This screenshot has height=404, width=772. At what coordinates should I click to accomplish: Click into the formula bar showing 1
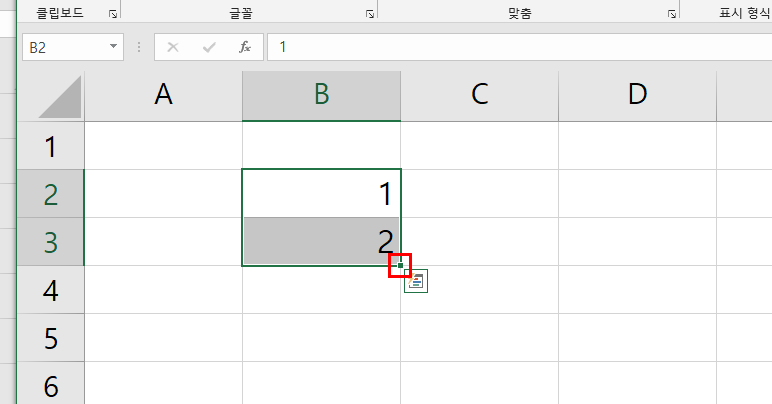click(500, 47)
